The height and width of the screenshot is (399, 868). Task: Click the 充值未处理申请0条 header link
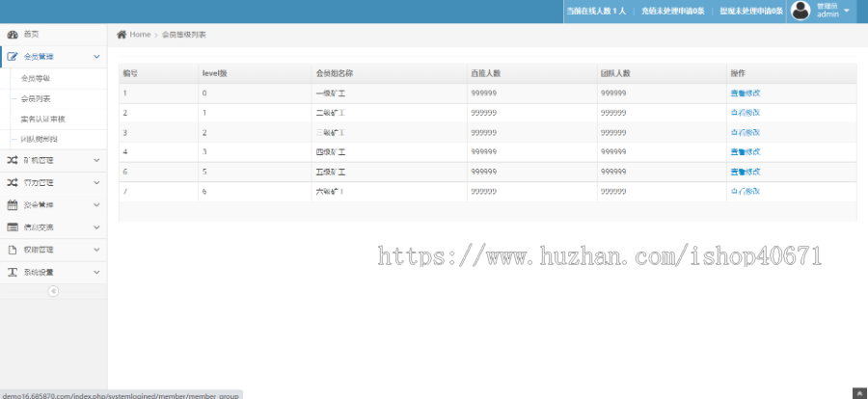(x=672, y=11)
